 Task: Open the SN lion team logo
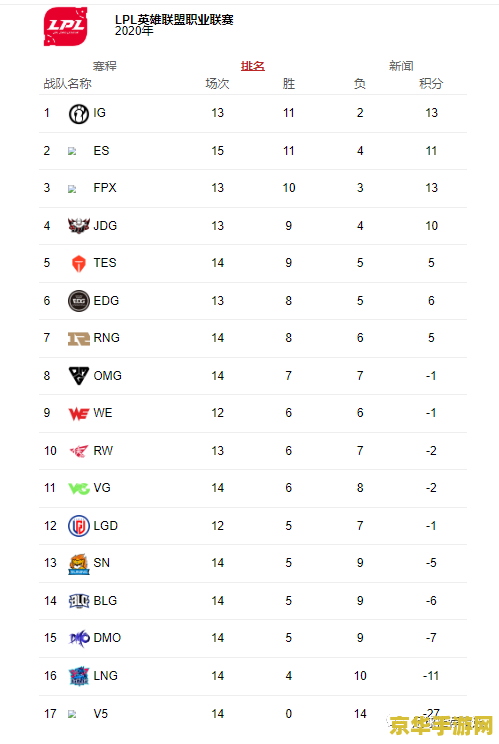(x=78, y=564)
